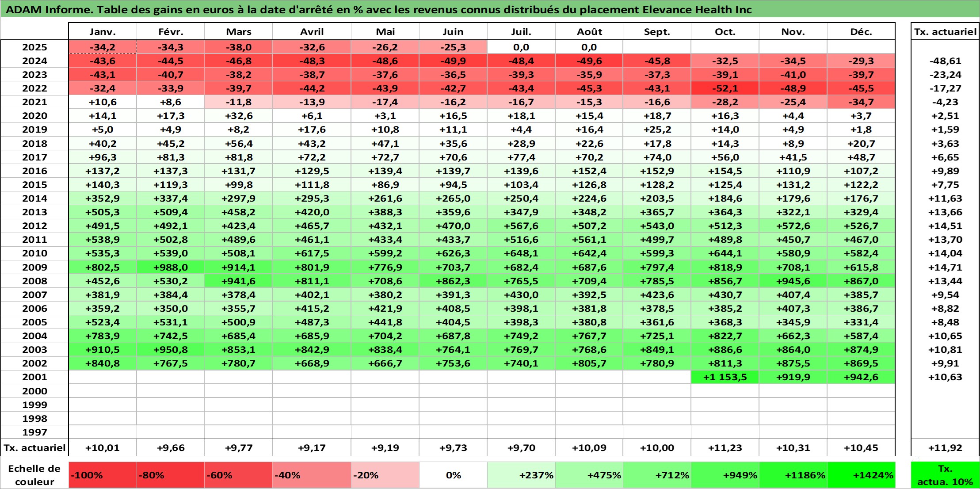Screen dimensions: 980x489
Task: Select the 2009 year row label
Action: [34, 267]
